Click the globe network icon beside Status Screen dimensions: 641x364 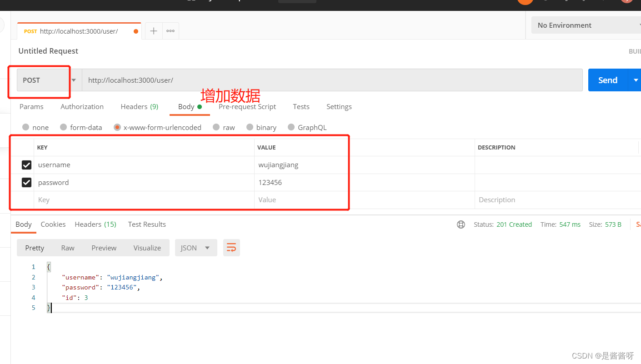coord(461,224)
